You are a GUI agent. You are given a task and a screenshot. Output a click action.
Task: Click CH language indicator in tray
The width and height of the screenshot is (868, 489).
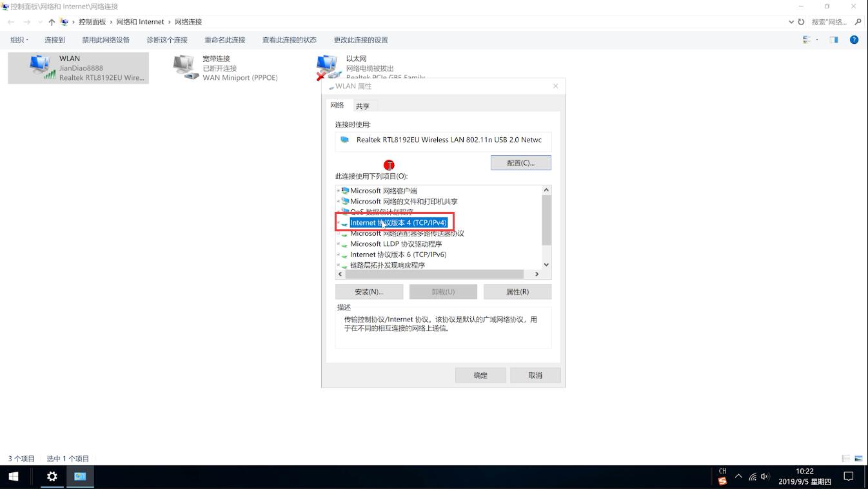click(722, 471)
